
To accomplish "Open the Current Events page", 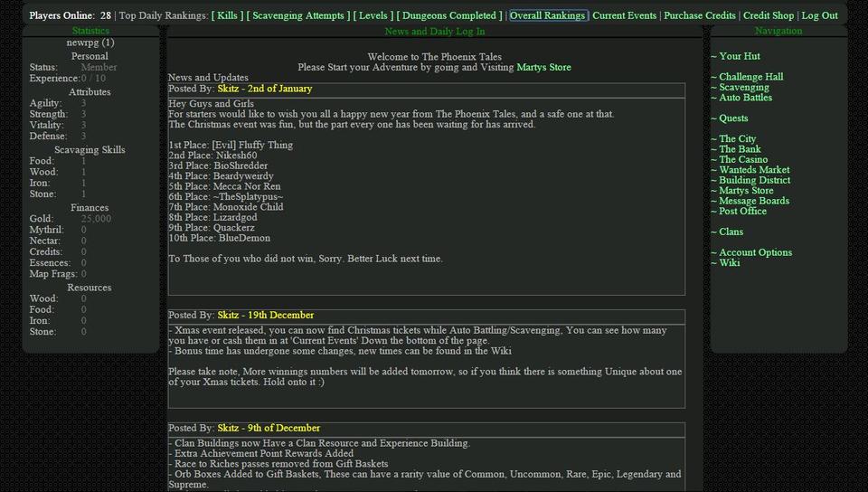I will point(624,15).
